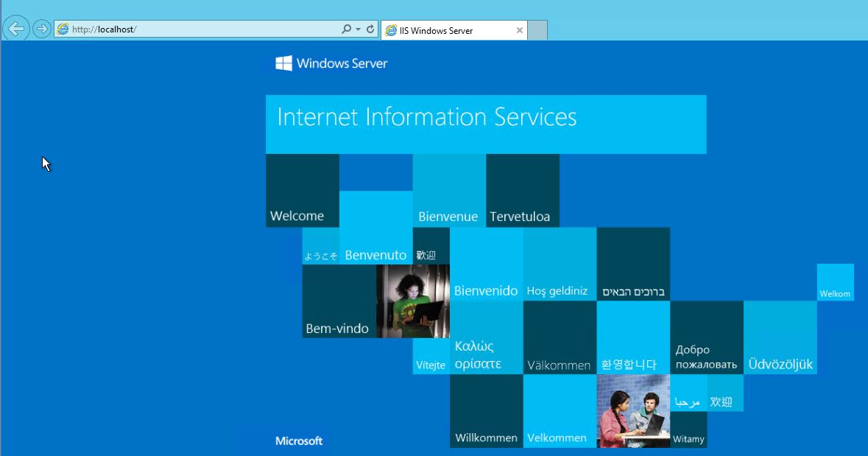Image resolution: width=868 pixels, height=456 pixels.
Task: Click the photo of woman holding laptop
Action: point(413,301)
